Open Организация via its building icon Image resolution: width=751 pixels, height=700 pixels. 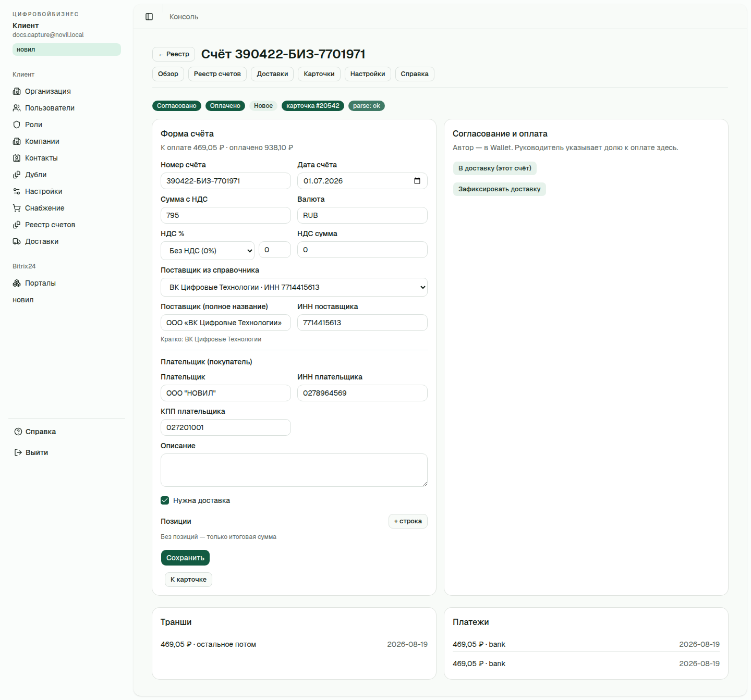(x=17, y=91)
